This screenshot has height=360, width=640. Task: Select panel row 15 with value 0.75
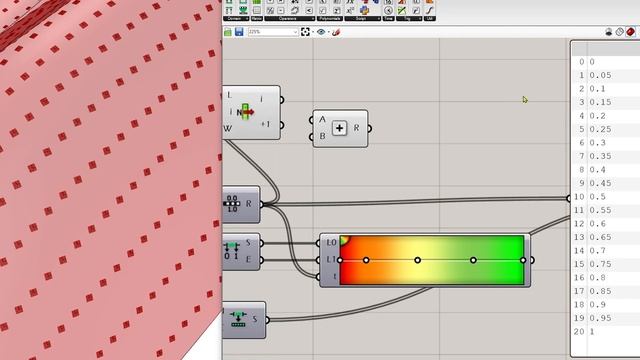point(606,264)
